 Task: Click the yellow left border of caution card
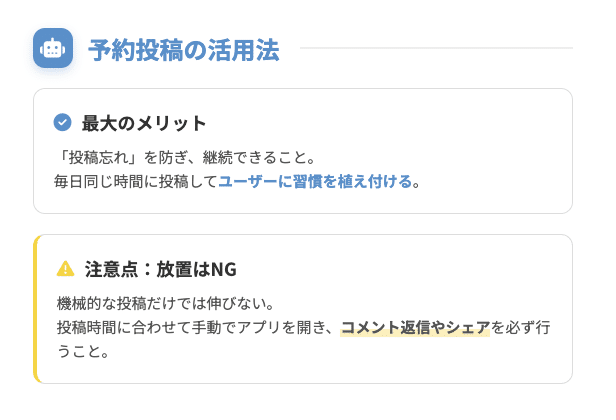36,309
